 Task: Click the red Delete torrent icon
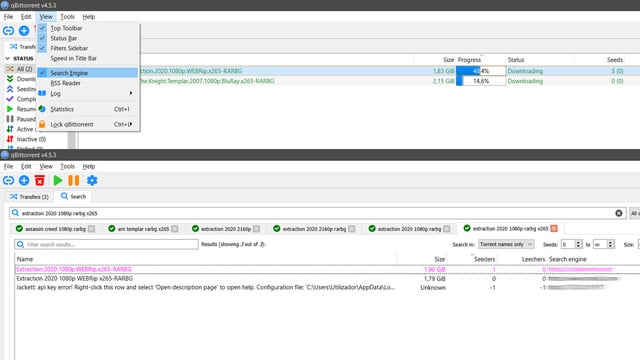coord(40,180)
